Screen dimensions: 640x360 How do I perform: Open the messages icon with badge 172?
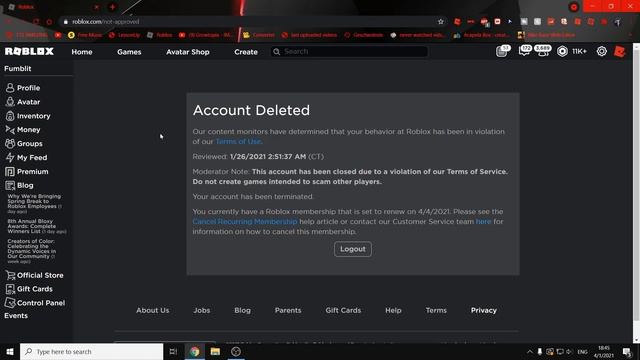click(524, 51)
